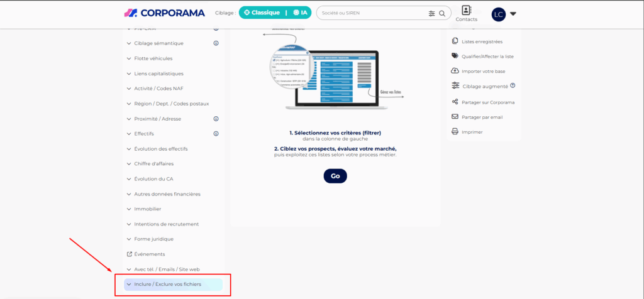Open help icon beside Ciblage augmenté
The image size is (644, 299).
[513, 86]
